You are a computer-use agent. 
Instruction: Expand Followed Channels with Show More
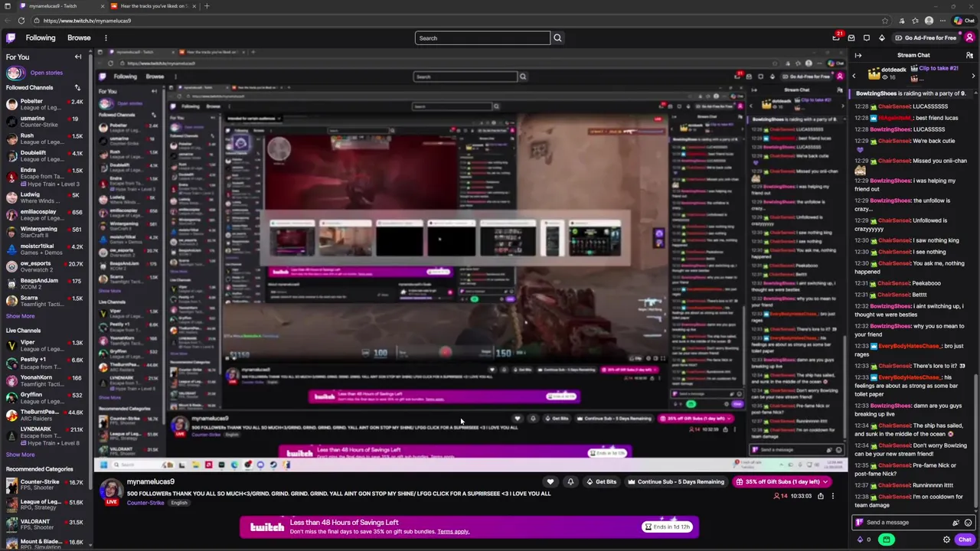[20, 316]
